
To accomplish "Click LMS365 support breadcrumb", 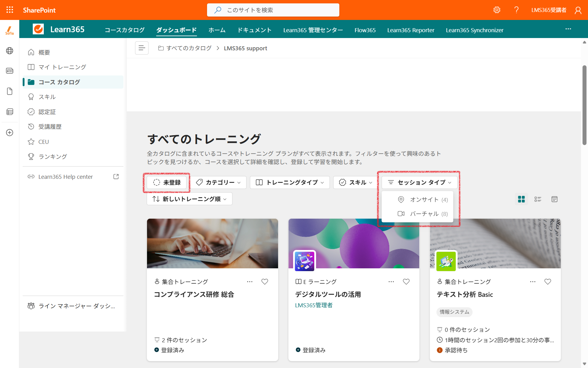I will click(245, 48).
